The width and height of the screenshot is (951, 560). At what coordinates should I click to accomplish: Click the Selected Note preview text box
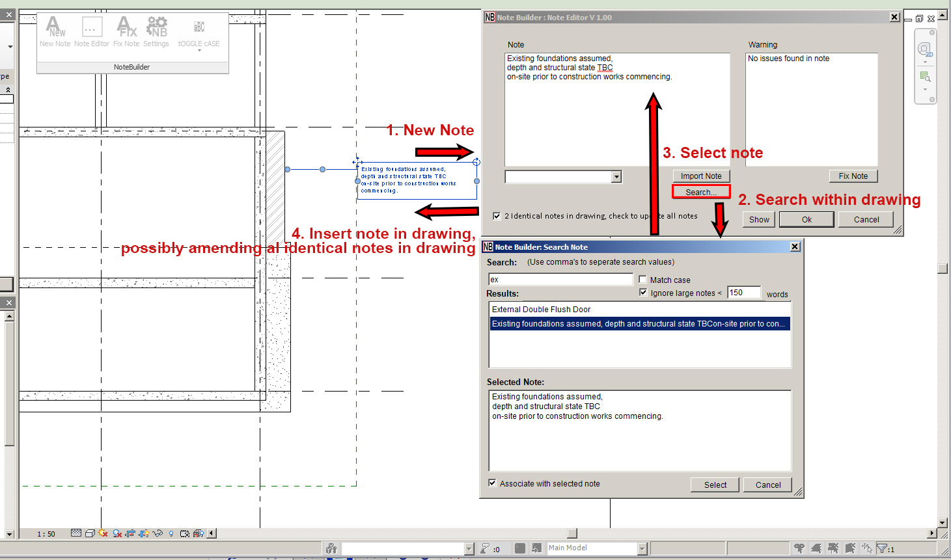coord(640,431)
